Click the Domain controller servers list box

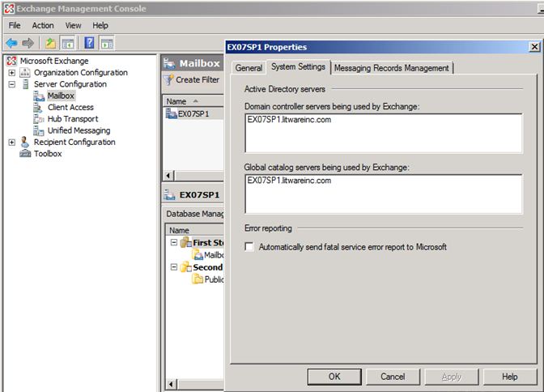pyautogui.click(x=384, y=134)
